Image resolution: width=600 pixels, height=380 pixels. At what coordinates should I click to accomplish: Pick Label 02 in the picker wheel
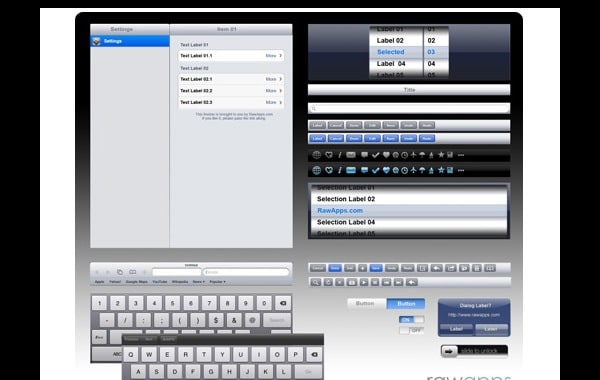pyautogui.click(x=390, y=41)
